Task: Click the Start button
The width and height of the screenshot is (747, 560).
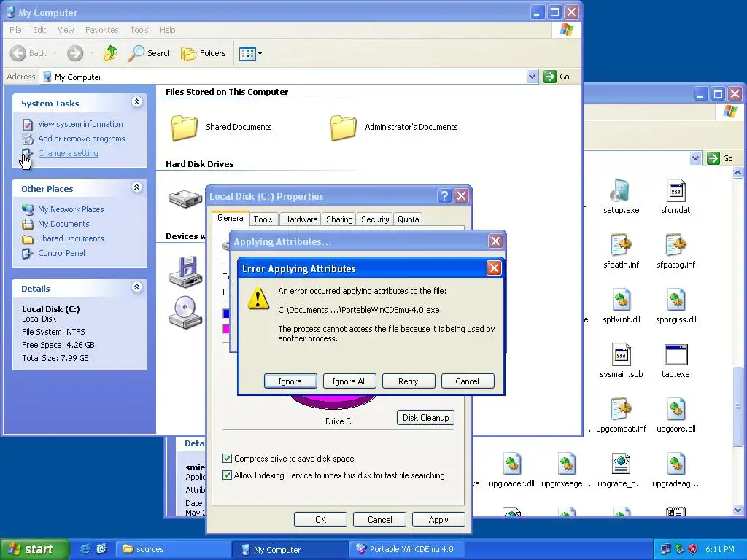Action: (x=34, y=550)
